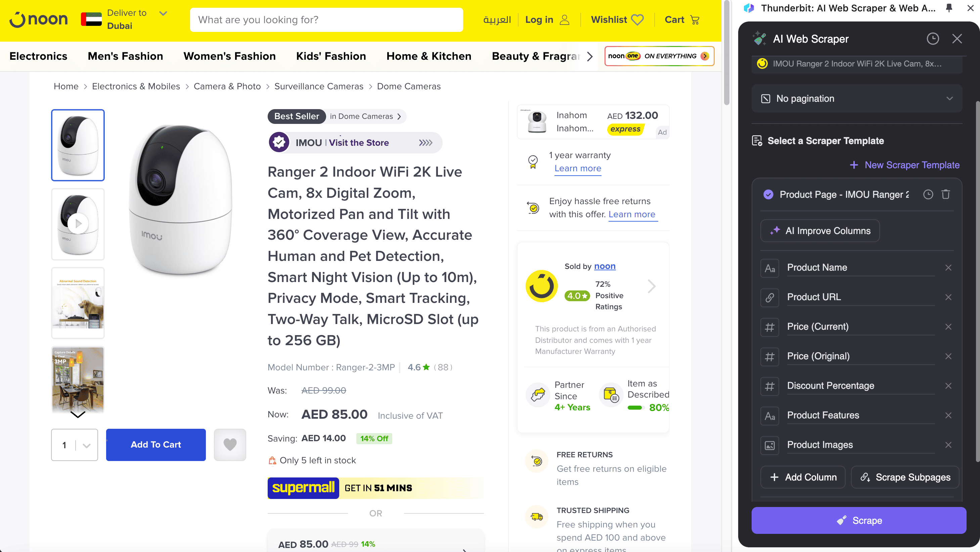Click the template schedule clock icon
The width and height of the screenshot is (980, 552).
[x=928, y=194]
